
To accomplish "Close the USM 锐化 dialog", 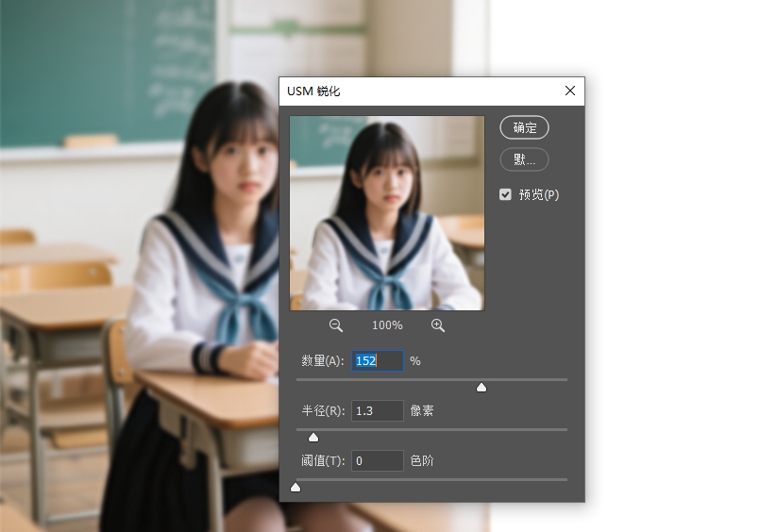I will 569,91.
